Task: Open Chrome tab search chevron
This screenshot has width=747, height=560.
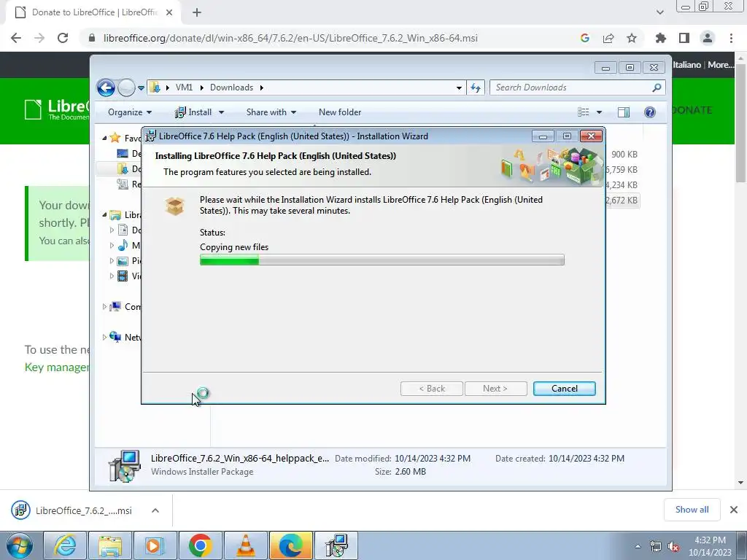Action: coord(659,12)
